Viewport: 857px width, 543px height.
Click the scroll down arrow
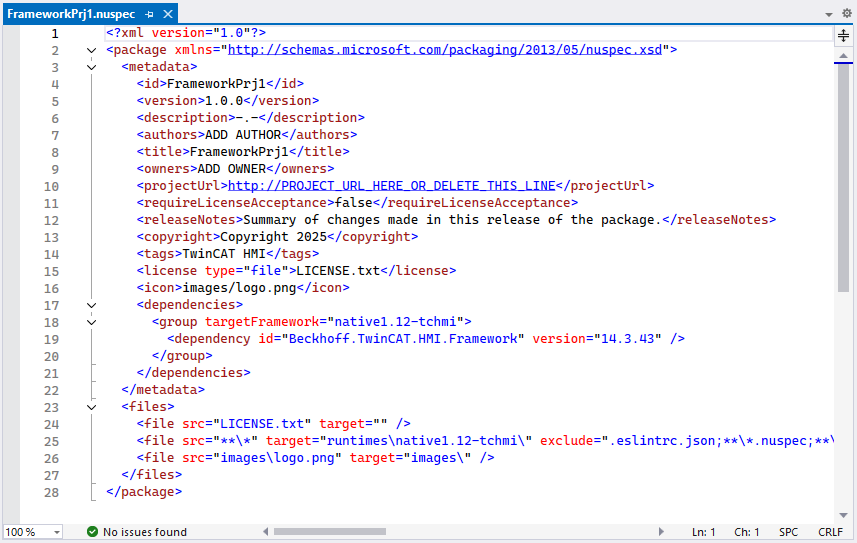pos(843,515)
